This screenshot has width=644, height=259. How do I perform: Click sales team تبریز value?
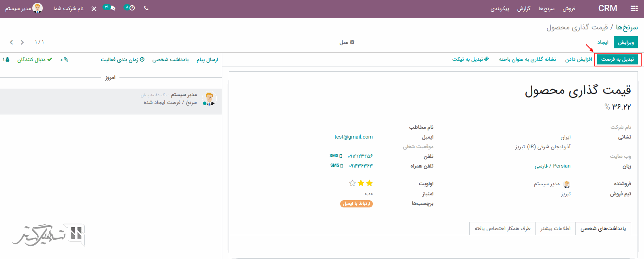(x=565, y=194)
